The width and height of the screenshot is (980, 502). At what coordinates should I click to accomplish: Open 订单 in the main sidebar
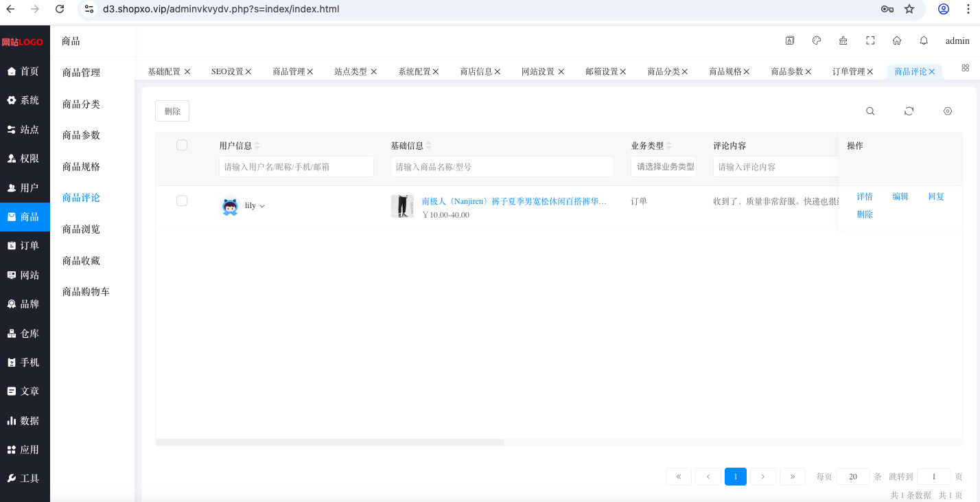click(25, 246)
